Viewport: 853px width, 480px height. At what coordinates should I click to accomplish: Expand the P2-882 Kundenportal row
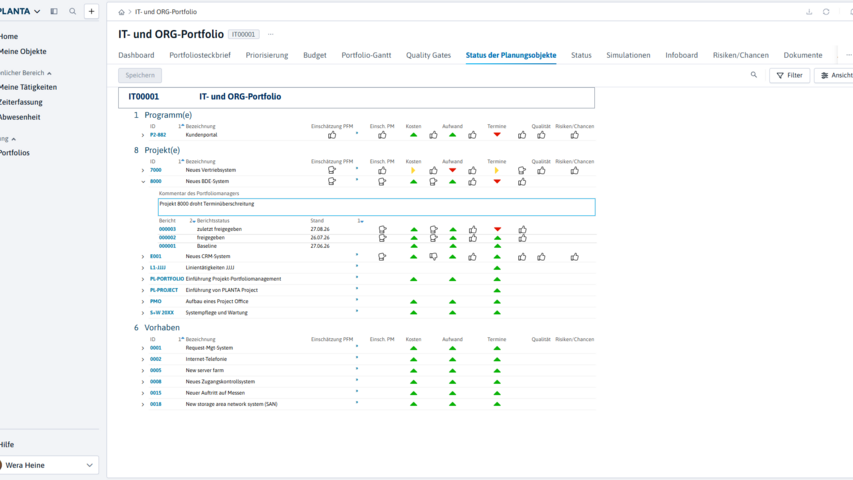143,135
